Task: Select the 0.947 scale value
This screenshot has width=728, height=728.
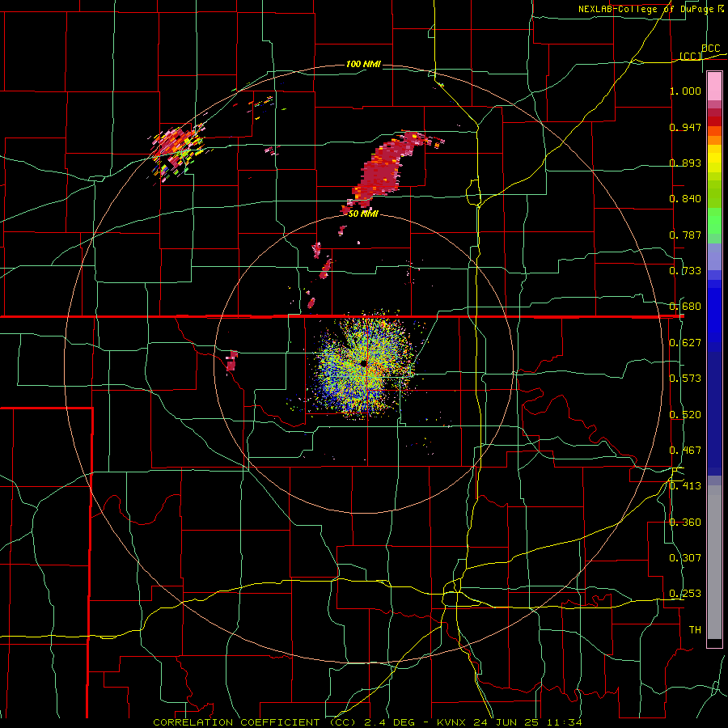Action: tap(685, 127)
